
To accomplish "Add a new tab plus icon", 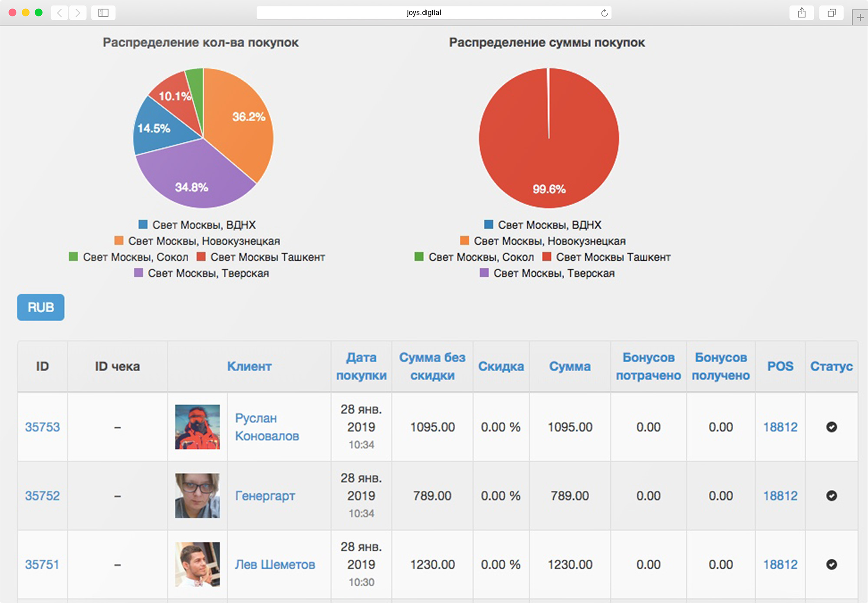I will (x=860, y=18).
